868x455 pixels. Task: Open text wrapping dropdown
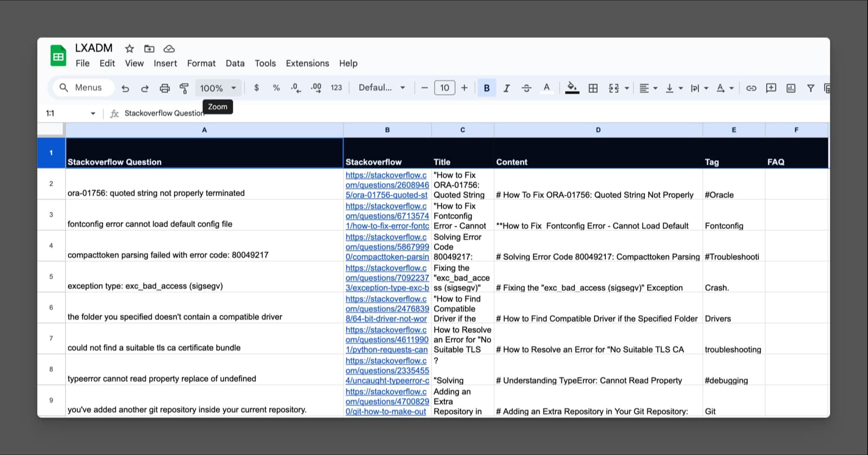coord(699,88)
